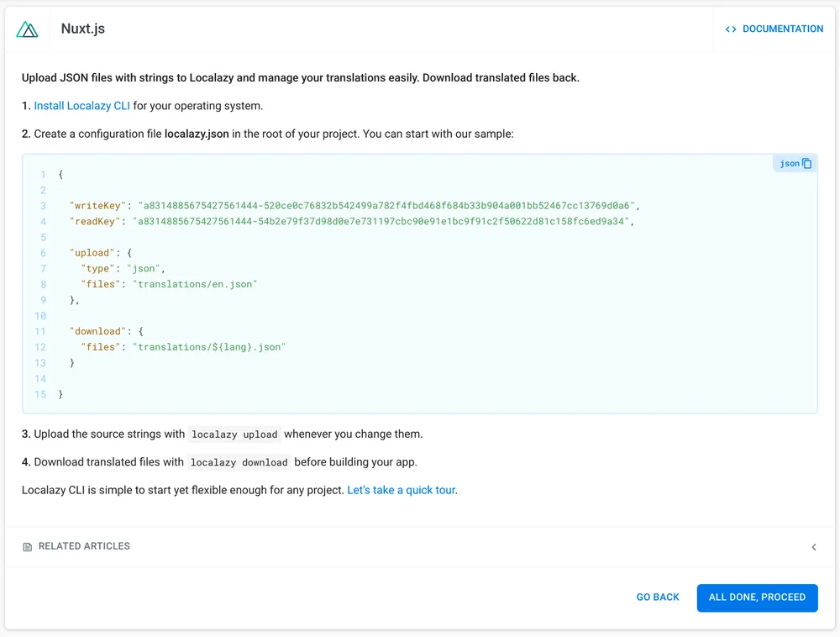Expand Related Articles using the chevron arrow
The height and width of the screenshot is (637, 840).
click(x=813, y=547)
